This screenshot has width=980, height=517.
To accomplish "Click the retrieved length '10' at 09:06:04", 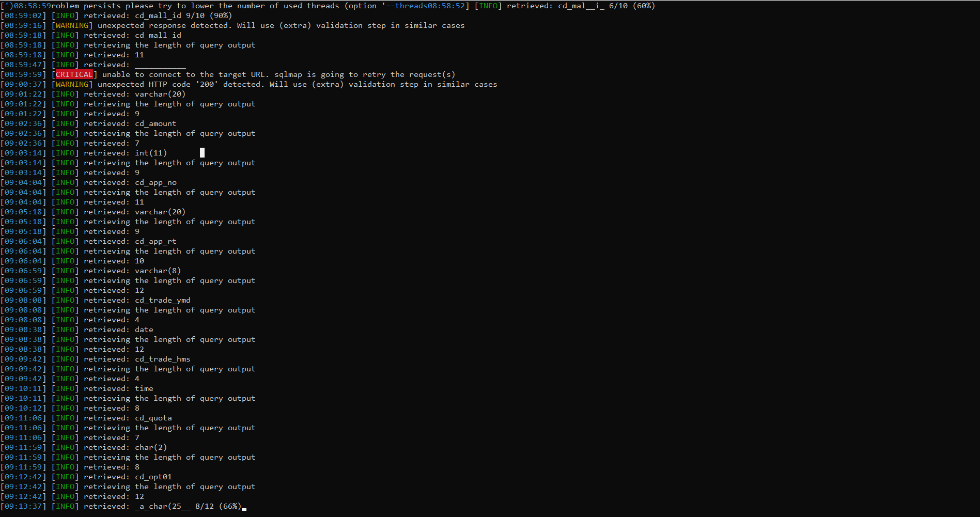I will pyautogui.click(x=139, y=261).
